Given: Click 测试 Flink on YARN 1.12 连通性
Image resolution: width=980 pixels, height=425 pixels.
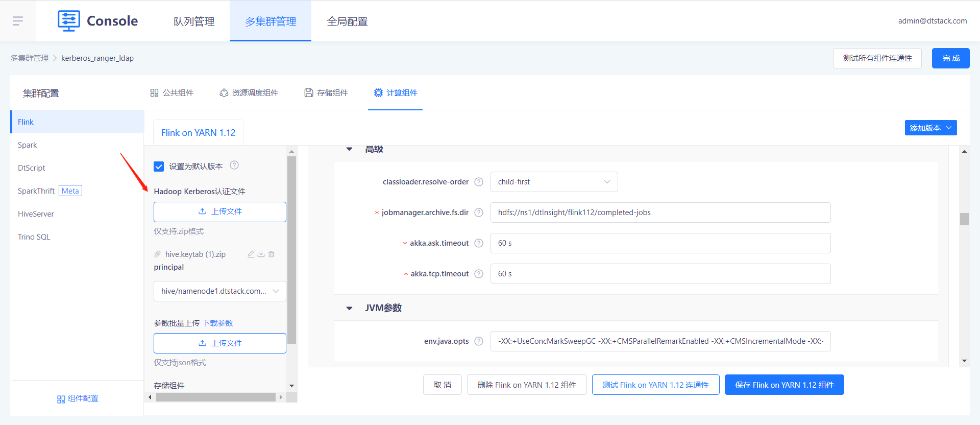Looking at the screenshot, I should point(656,385).
